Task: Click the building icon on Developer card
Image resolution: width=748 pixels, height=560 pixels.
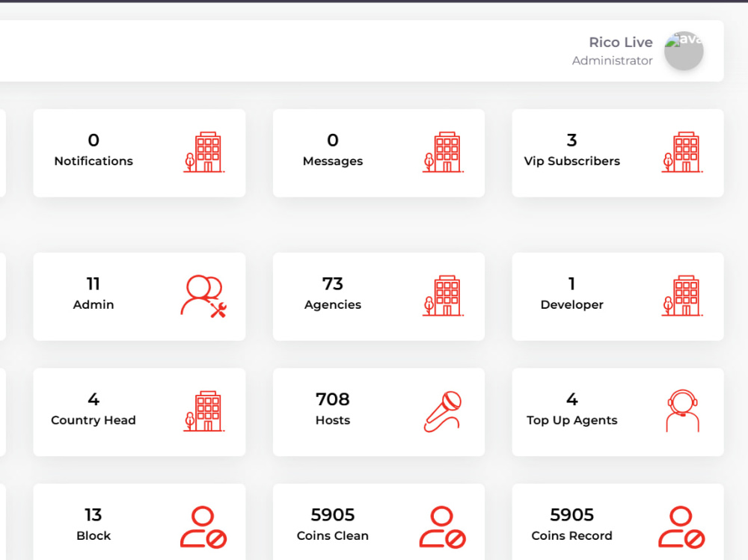Action: (x=682, y=296)
